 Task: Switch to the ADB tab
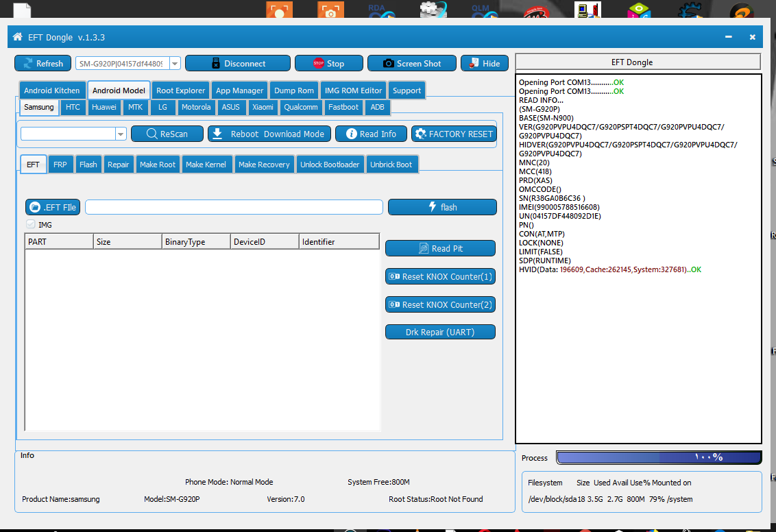pyautogui.click(x=378, y=107)
